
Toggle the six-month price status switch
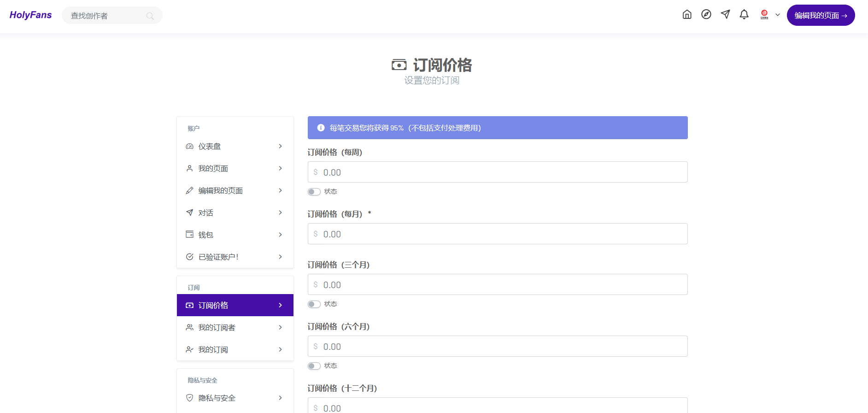(314, 366)
